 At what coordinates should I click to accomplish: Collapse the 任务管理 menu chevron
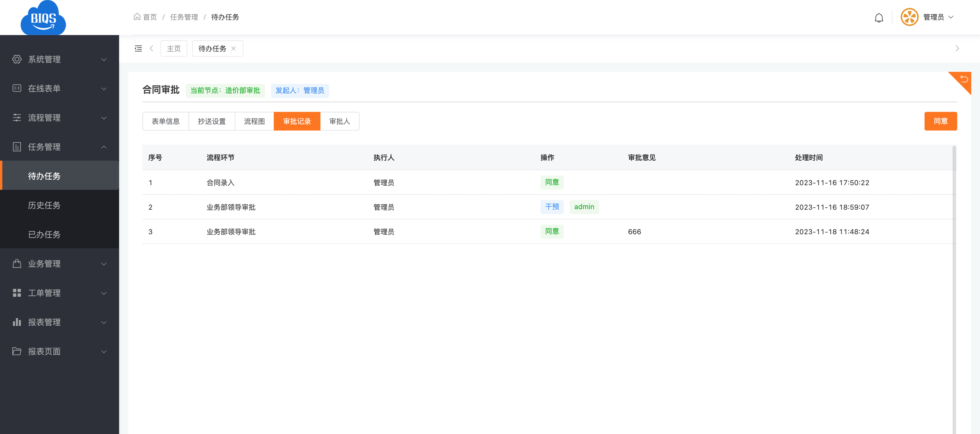coord(104,147)
